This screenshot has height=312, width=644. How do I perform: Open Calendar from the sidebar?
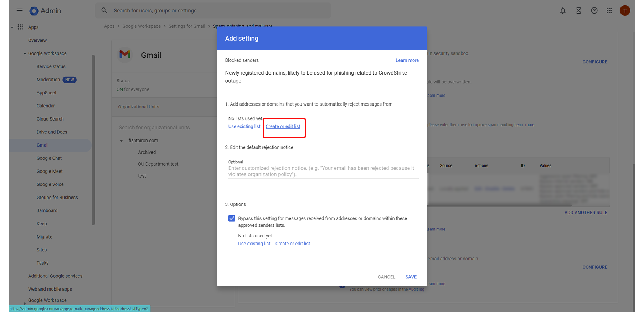(46, 106)
